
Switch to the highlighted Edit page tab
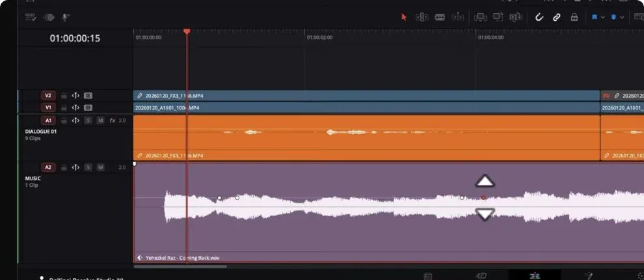(534, 276)
